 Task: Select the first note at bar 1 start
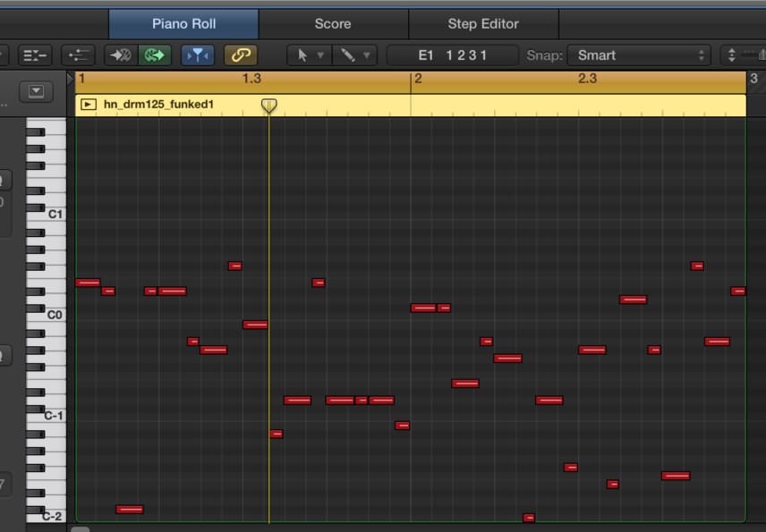click(88, 283)
